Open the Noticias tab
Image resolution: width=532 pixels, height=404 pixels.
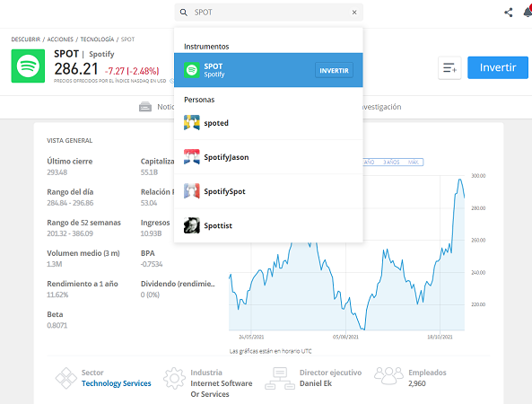(x=157, y=107)
